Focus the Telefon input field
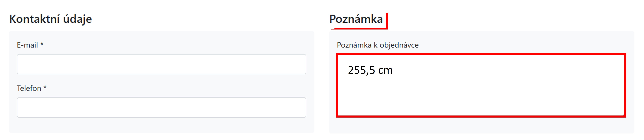 [x=161, y=107]
